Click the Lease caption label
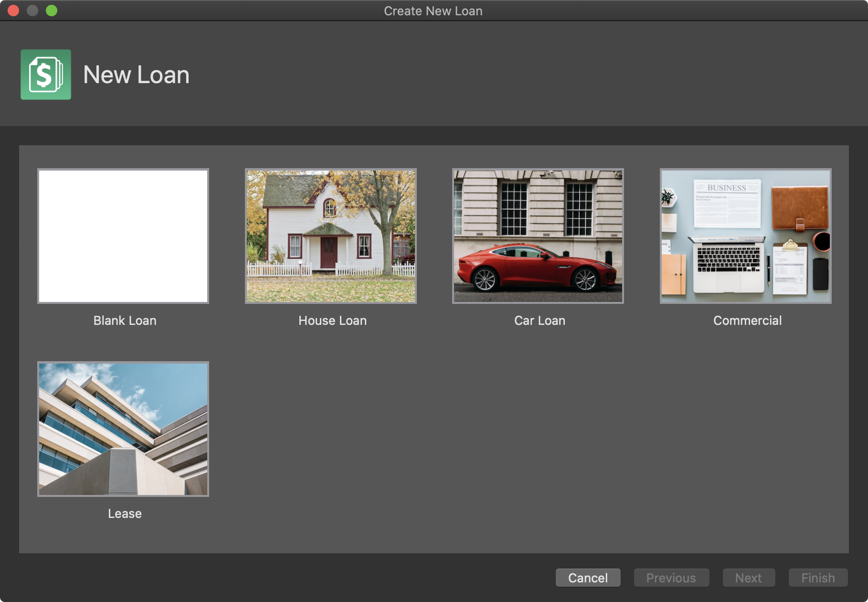Viewport: 868px width, 602px height. (x=125, y=514)
